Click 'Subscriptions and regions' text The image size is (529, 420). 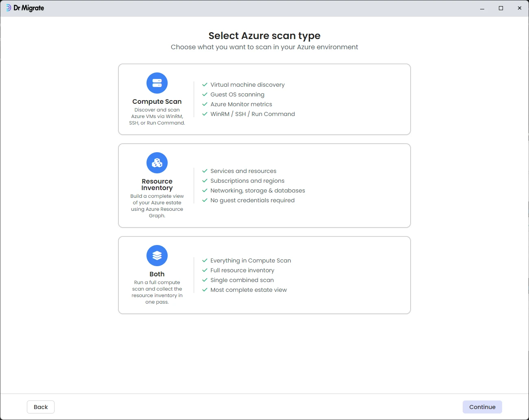click(x=247, y=181)
